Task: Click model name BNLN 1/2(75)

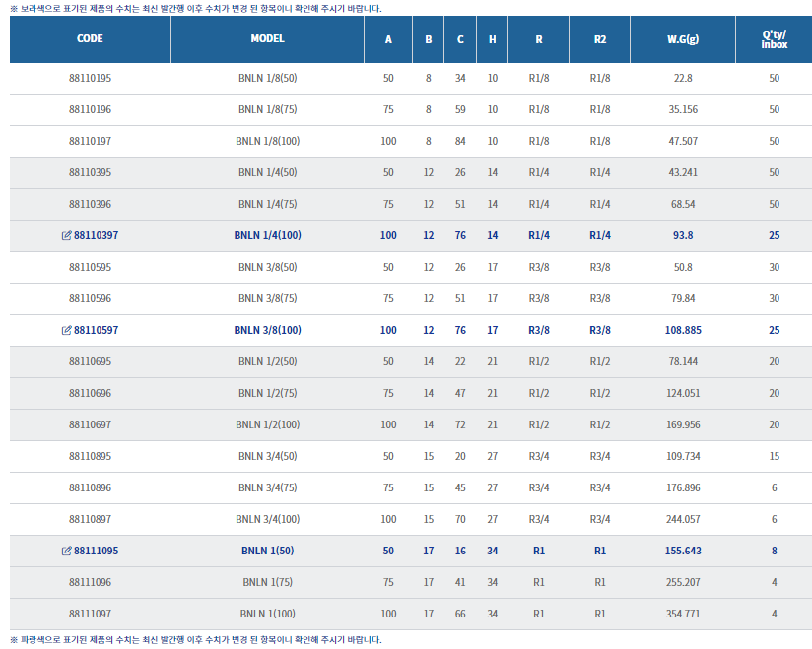Action: point(268,394)
